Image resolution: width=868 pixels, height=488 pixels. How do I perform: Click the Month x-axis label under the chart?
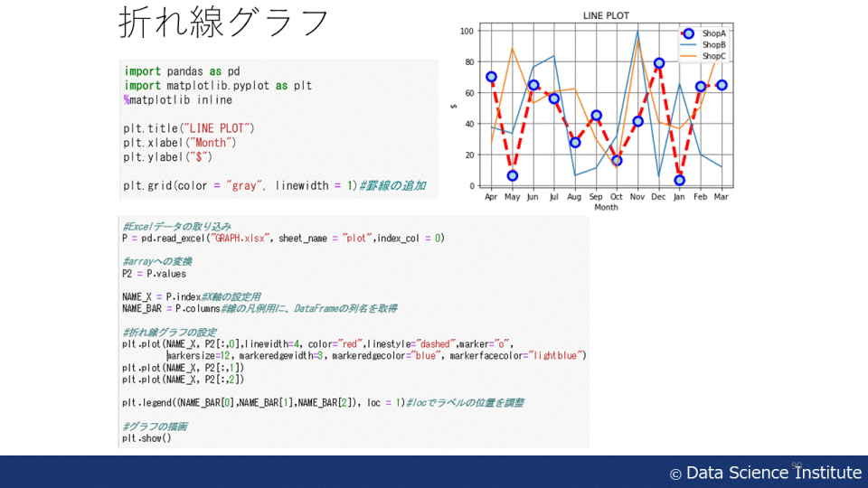[606, 208]
